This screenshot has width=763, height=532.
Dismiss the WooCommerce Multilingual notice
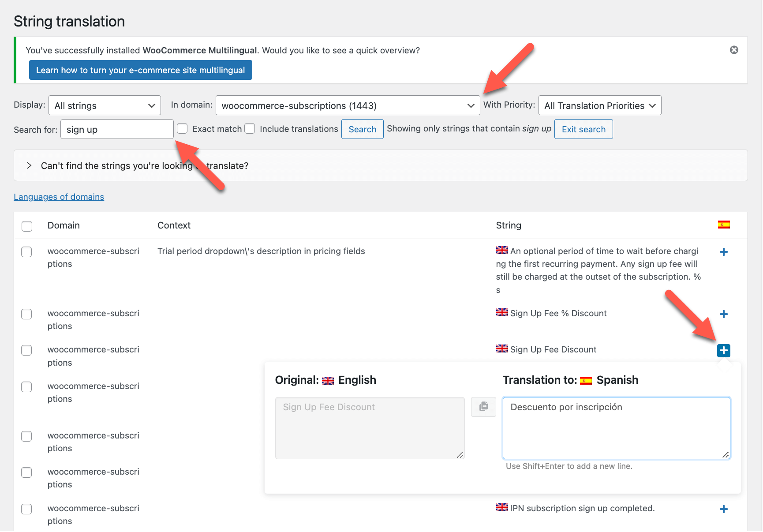click(734, 50)
